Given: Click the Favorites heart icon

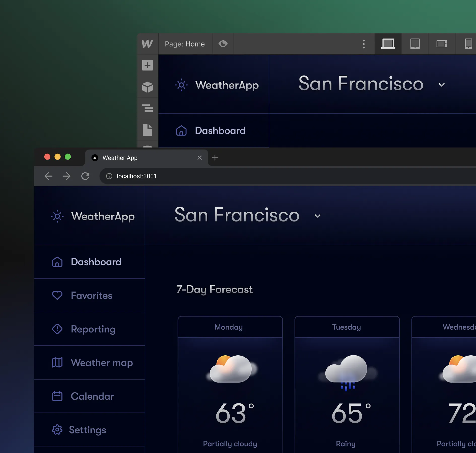Looking at the screenshot, I should 57,295.
